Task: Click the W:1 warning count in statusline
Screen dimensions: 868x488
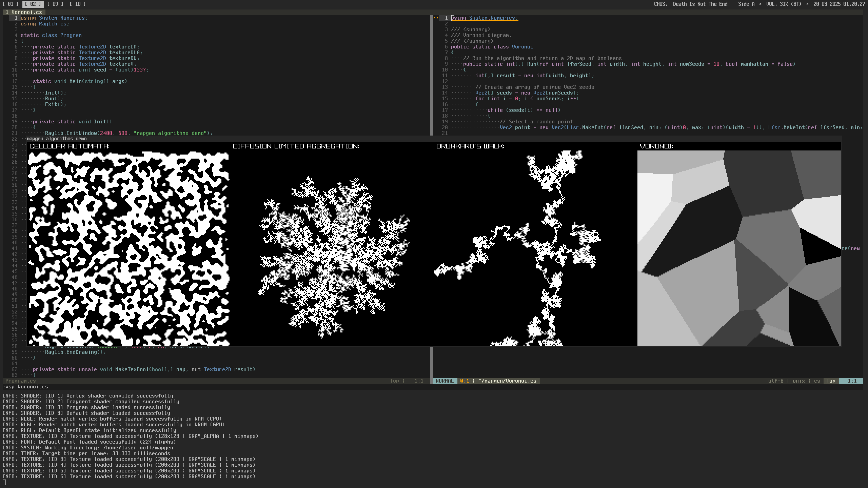Action: 465,381
